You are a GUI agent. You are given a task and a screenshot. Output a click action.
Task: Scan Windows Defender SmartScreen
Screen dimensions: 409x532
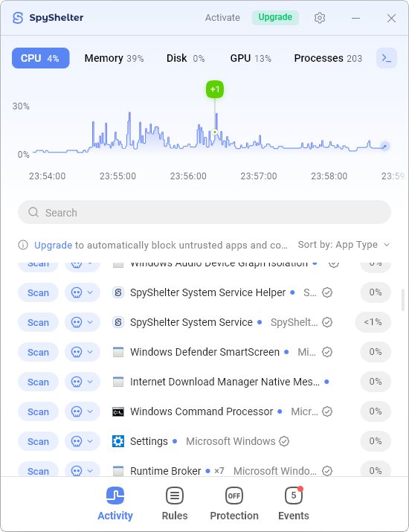38,352
